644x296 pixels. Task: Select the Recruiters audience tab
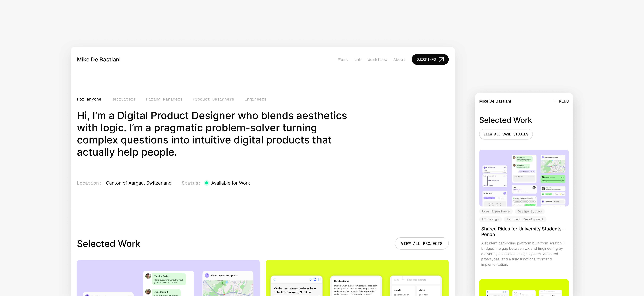point(123,99)
